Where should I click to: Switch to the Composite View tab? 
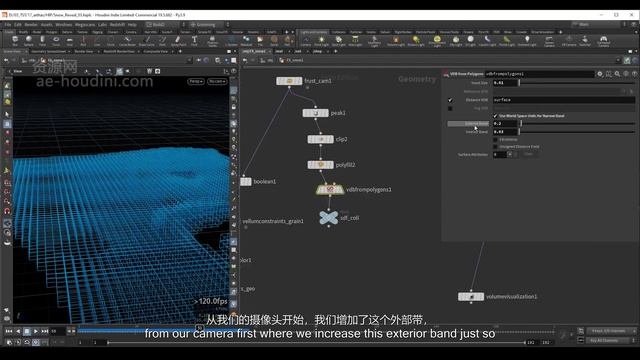[x=156, y=51]
